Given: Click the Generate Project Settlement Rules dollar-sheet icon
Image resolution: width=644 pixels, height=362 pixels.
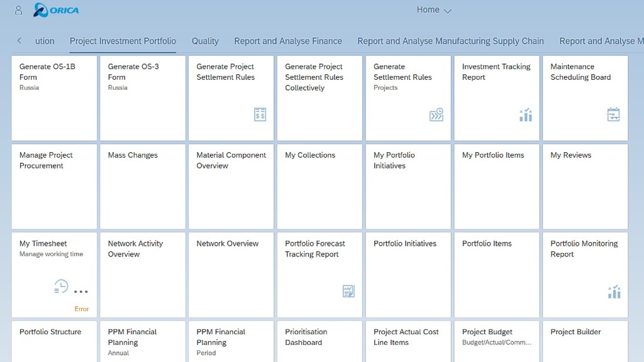Looking at the screenshot, I should tap(260, 114).
